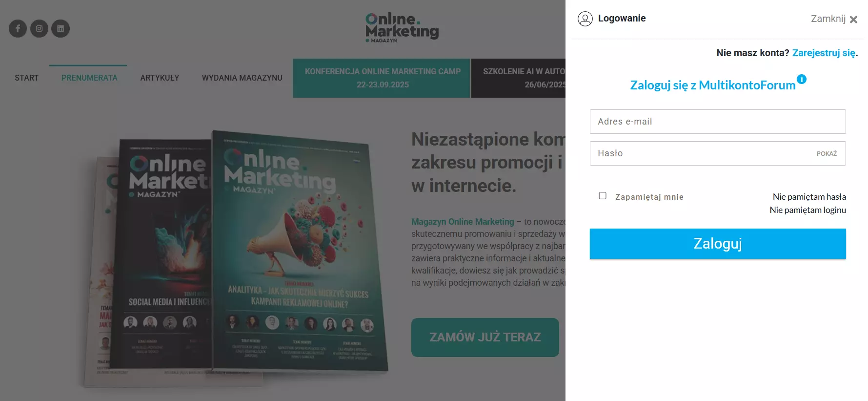The image size is (868, 401).
Task: Toggle password visibility with POKAŻ
Action: [827, 153]
